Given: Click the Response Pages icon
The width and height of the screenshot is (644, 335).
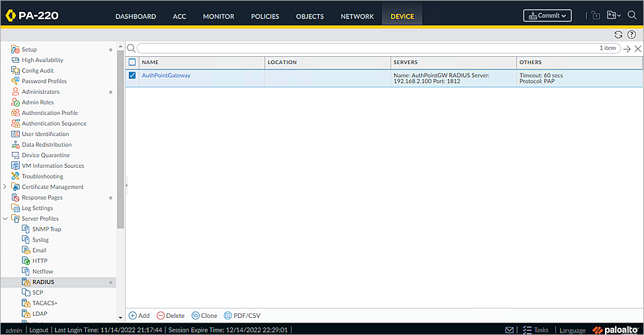Looking at the screenshot, I should point(15,198).
